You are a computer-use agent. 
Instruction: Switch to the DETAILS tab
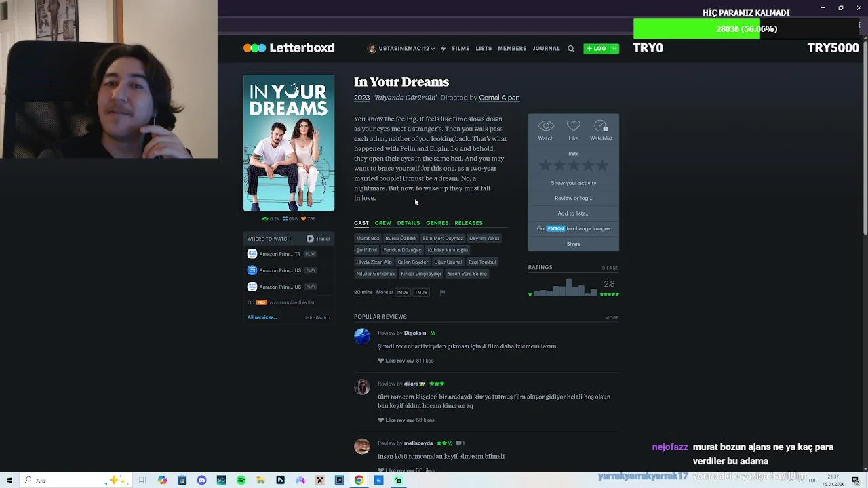(x=408, y=223)
